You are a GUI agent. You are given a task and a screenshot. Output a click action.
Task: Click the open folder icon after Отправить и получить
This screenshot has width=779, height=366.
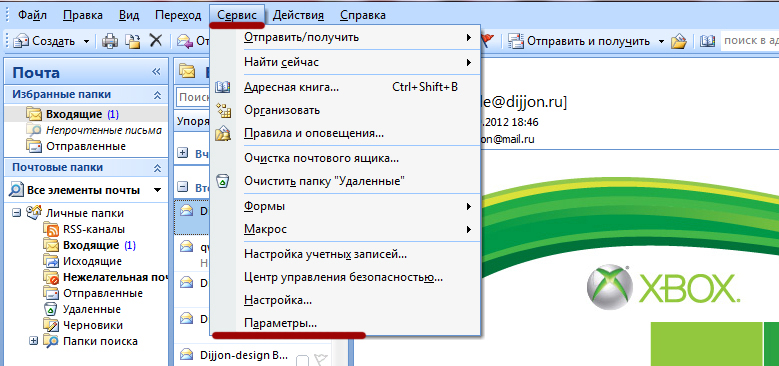pyautogui.click(x=678, y=41)
